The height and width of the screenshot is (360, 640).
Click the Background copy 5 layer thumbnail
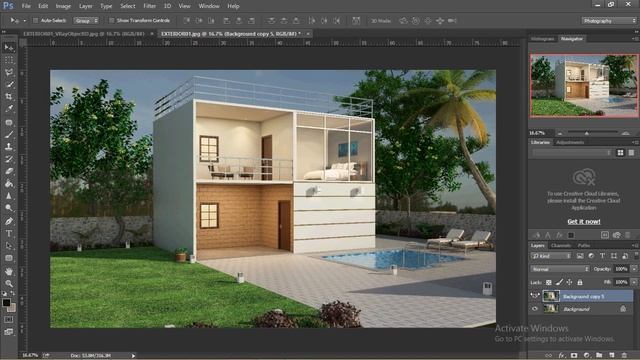tap(551, 296)
